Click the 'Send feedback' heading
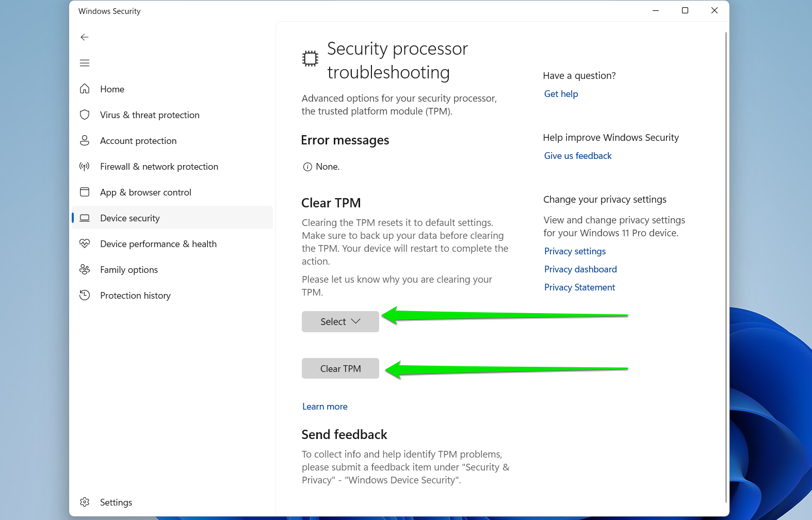This screenshot has height=520, width=812. [345, 434]
